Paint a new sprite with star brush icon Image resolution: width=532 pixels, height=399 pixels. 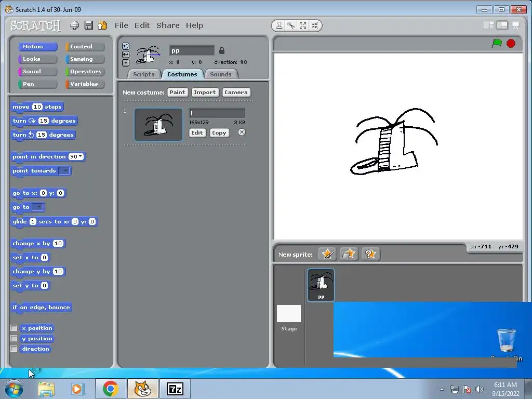pos(327,254)
